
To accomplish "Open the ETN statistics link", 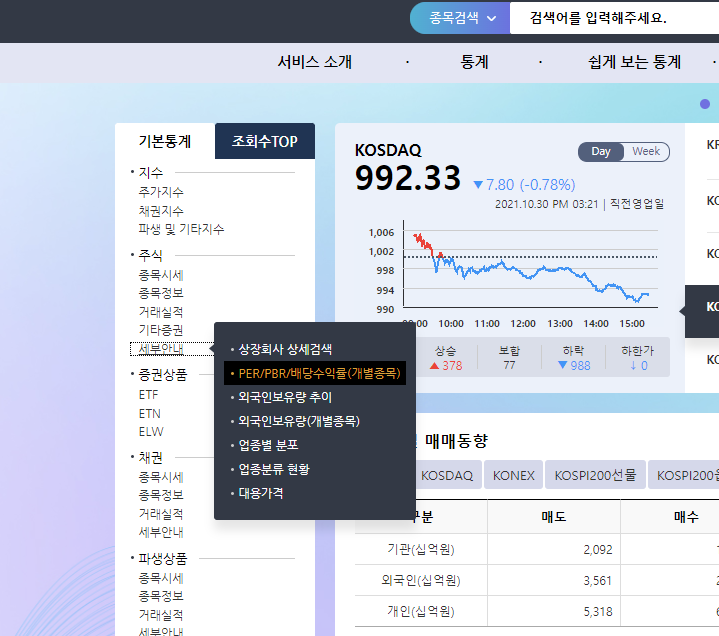I will 149,414.
